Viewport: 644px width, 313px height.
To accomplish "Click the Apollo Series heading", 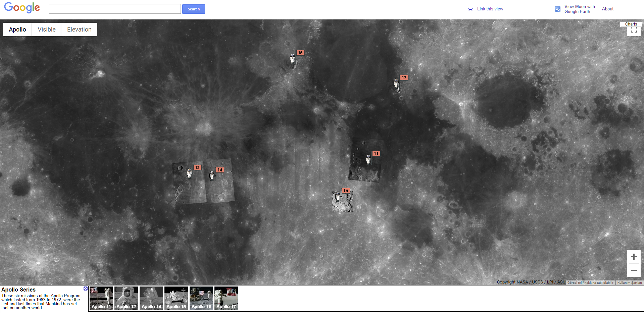I will point(18,290).
